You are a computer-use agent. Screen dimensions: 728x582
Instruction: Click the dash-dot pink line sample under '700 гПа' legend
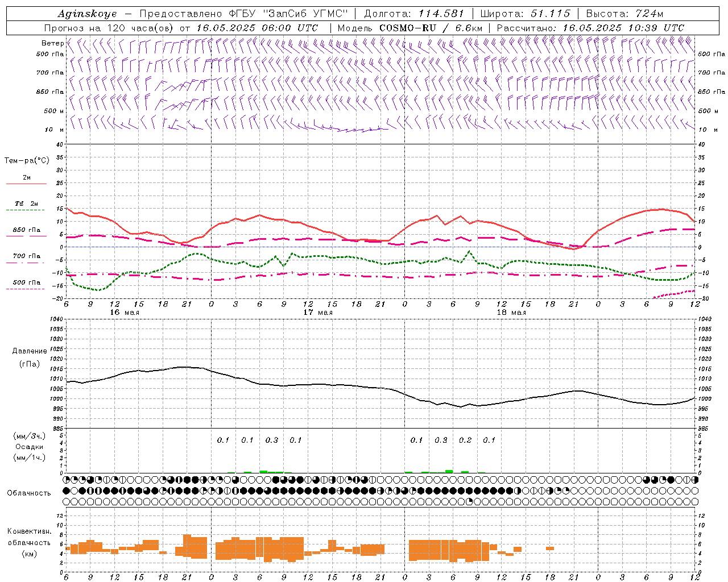25,263
